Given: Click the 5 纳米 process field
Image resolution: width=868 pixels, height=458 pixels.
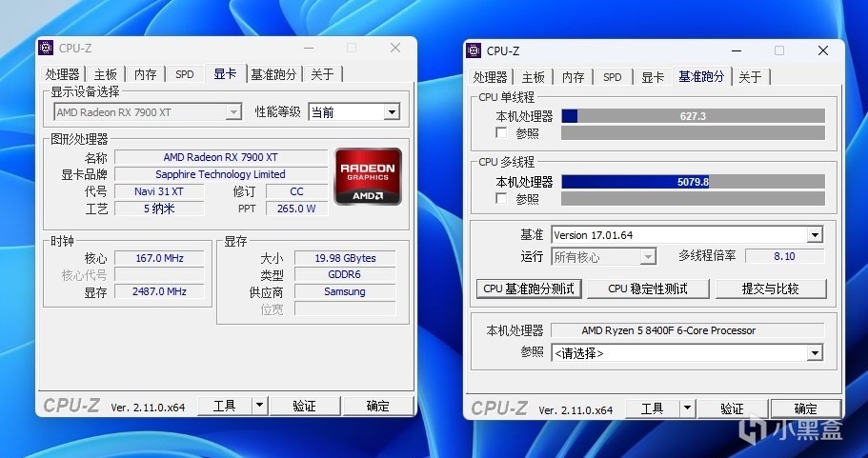Looking at the screenshot, I should coord(159,209).
